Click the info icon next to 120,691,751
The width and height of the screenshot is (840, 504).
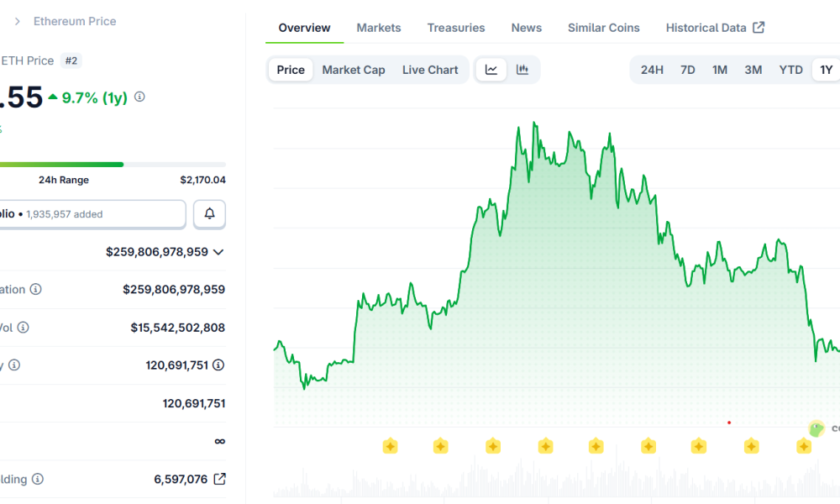(218, 365)
